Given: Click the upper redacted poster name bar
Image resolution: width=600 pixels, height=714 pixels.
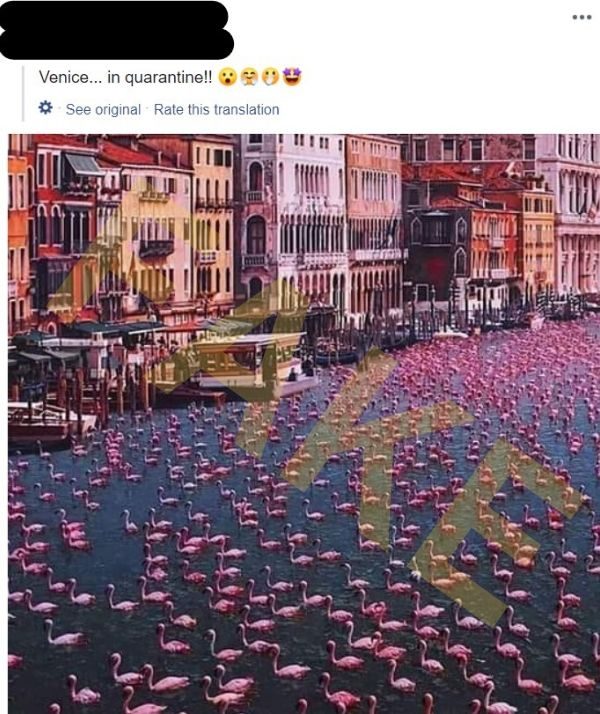Looking at the screenshot, I should pos(113,15).
